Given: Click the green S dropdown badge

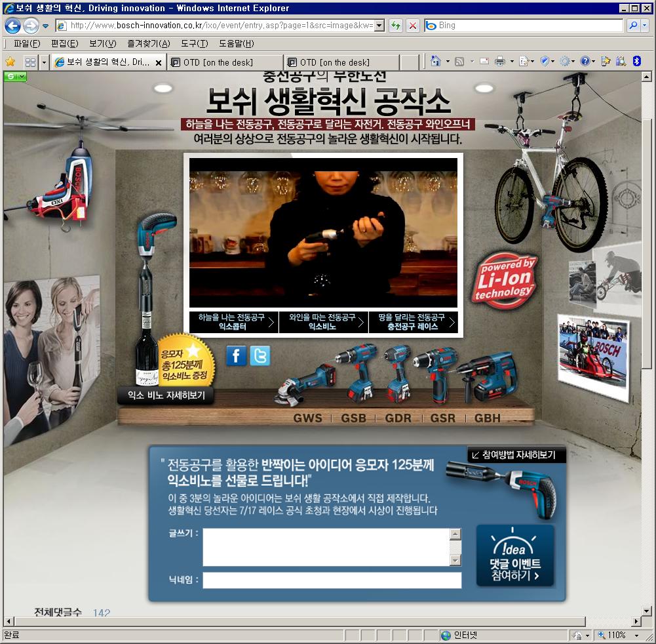Looking at the screenshot, I should pos(16,76).
